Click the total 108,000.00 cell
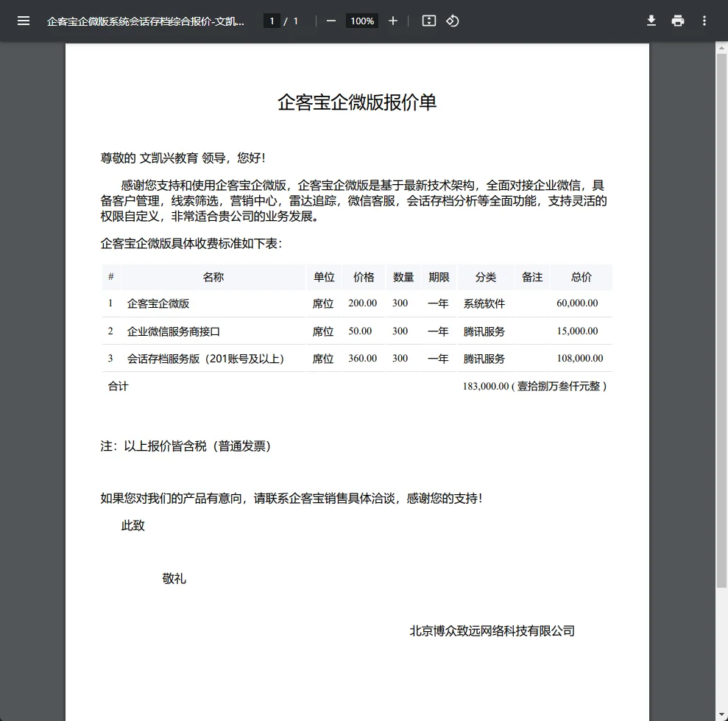728x721 pixels. tap(580, 359)
